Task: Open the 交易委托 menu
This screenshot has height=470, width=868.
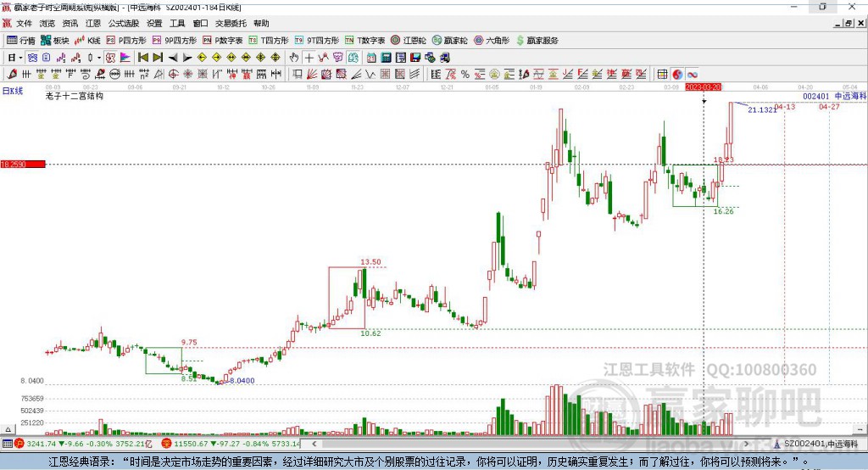Action: [x=231, y=23]
